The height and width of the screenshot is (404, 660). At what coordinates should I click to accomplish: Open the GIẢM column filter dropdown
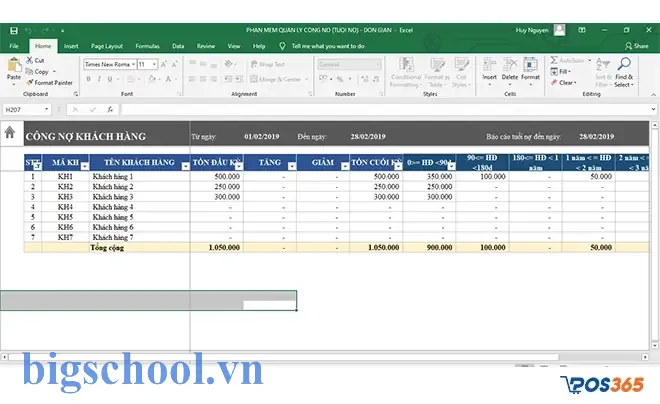click(x=345, y=166)
